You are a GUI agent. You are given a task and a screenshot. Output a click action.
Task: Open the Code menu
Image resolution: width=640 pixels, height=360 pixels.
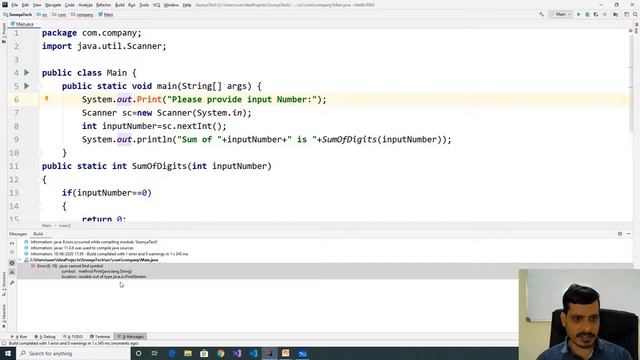pyautogui.click(x=70, y=5)
